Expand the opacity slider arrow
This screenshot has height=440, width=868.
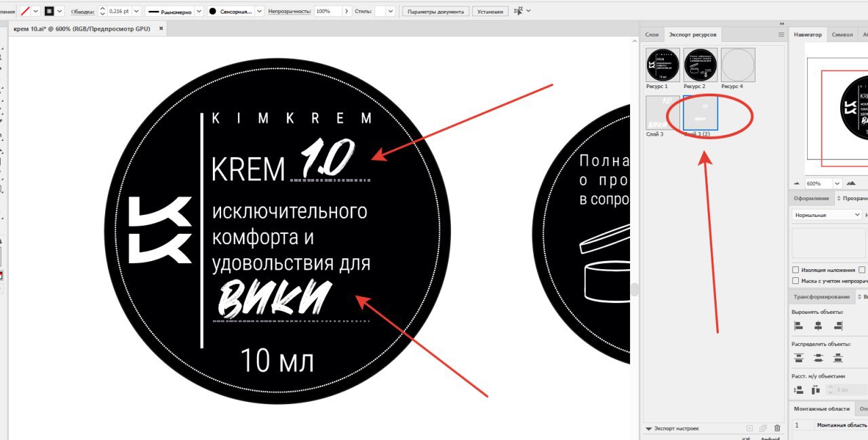tap(347, 12)
